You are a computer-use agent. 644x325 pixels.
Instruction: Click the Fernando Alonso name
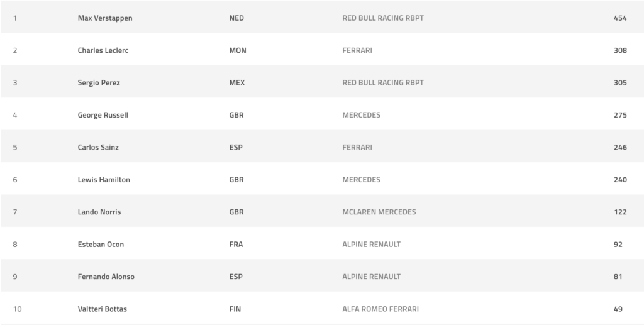(106, 277)
